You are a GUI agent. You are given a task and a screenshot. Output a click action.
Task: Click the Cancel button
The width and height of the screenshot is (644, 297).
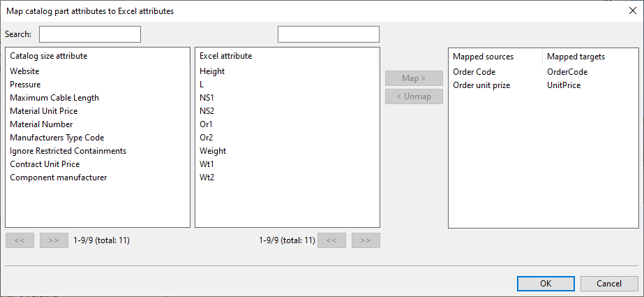(608, 283)
